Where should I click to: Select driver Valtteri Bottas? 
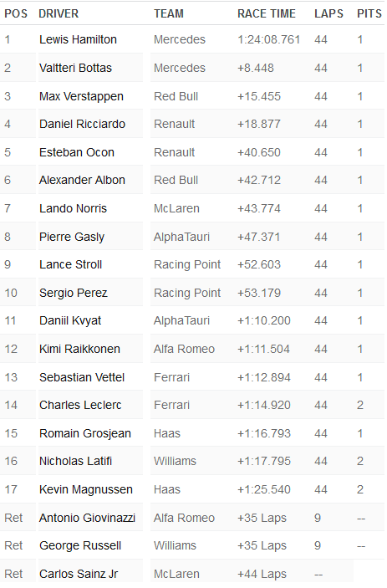(x=75, y=68)
